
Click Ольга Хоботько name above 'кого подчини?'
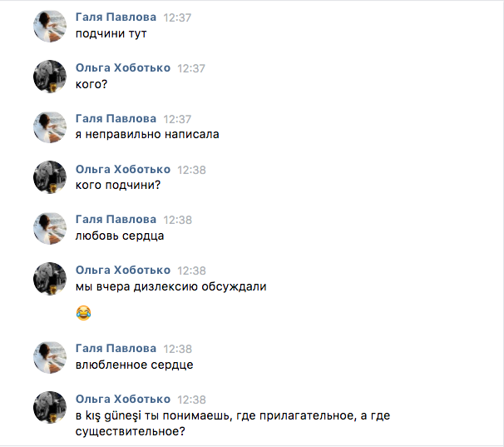pyautogui.click(x=123, y=169)
